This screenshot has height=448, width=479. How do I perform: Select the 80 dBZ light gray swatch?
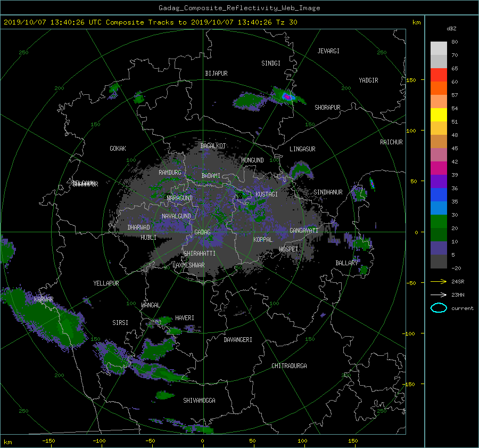point(439,48)
